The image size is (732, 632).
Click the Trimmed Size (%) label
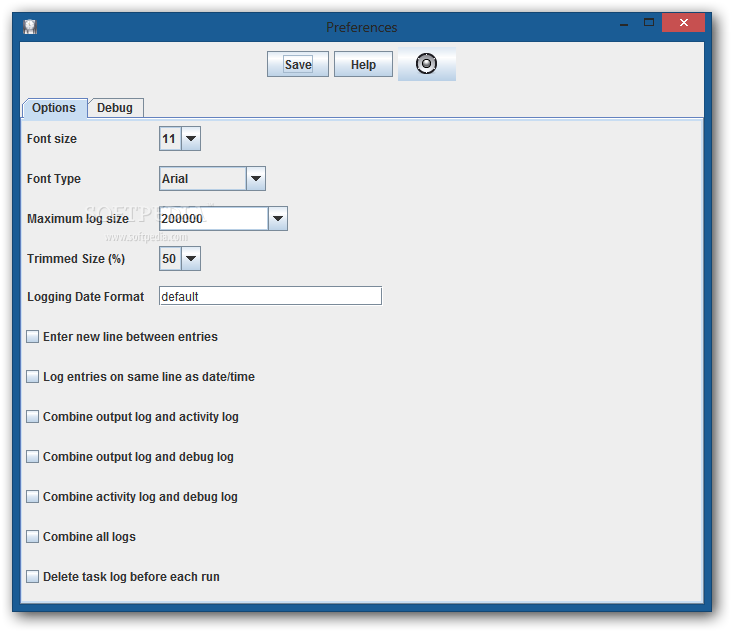point(76,259)
